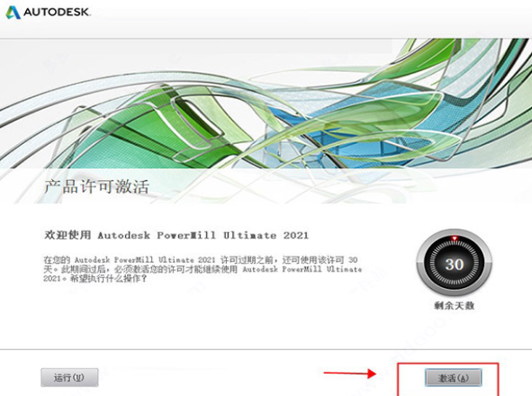Click the white header bar beside logo
The image size is (532, 396).
click(x=305, y=19)
